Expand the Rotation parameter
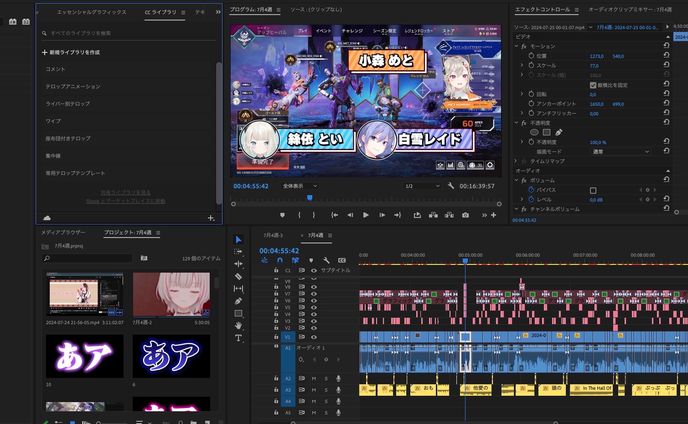Image resolution: width=688 pixels, height=424 pixels. pyautogui.click(x=522, y=94)
